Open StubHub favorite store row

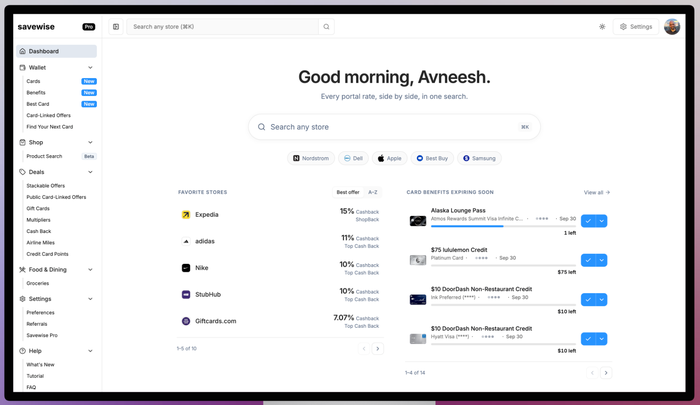(x=280, y=295)
